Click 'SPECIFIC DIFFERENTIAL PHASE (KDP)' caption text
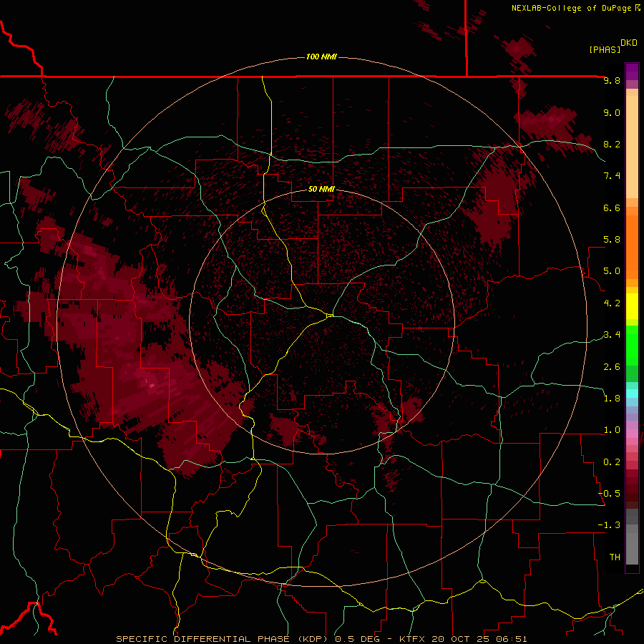 point(223,639)
